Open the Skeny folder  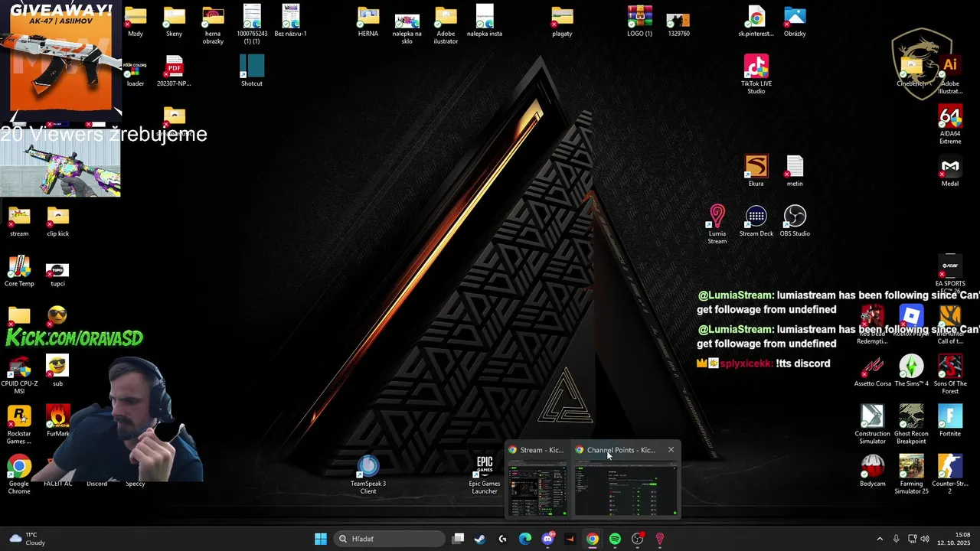[175, 21]
